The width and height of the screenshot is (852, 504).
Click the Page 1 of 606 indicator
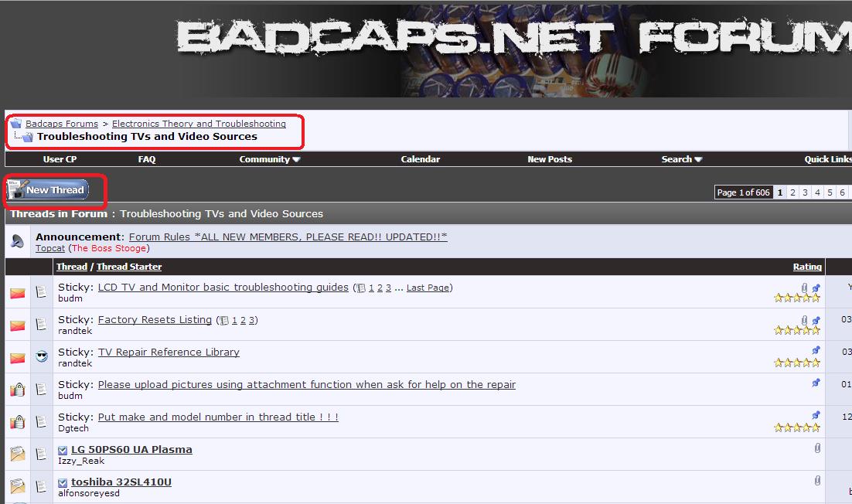743,192
